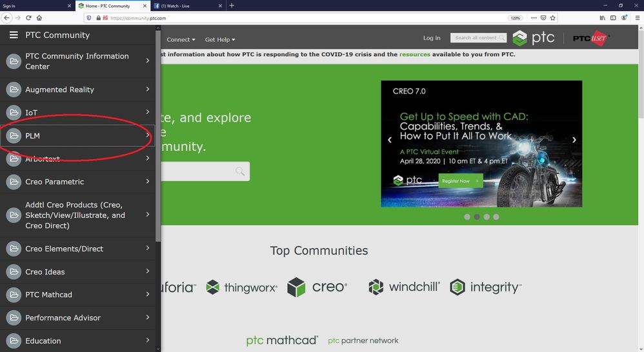
Task: Open the windchill community logo link
Action: point(404,287)
